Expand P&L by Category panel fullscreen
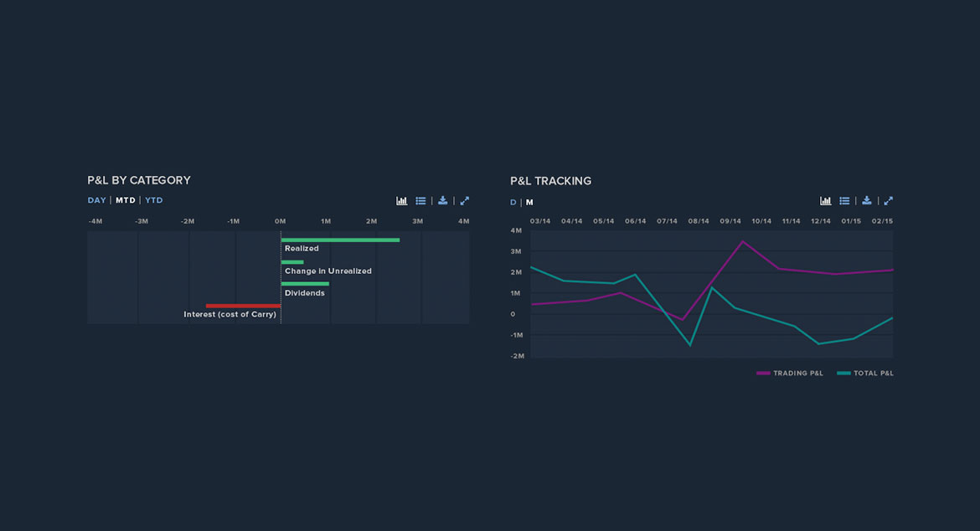980x531 pixels. (465, 201)
